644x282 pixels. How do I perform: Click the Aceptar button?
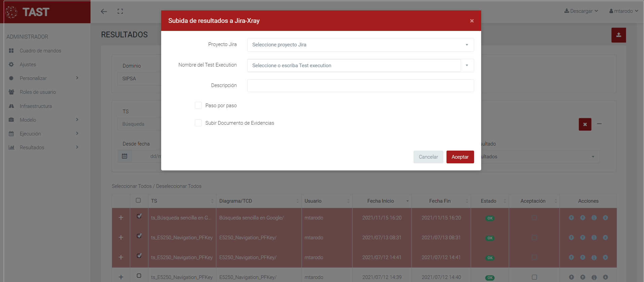pyautogui.click(x=460, y=157)
